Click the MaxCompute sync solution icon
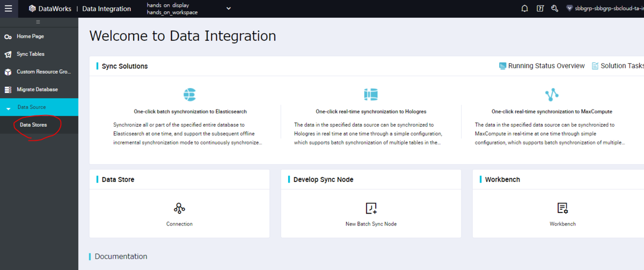 coord(552,95)
